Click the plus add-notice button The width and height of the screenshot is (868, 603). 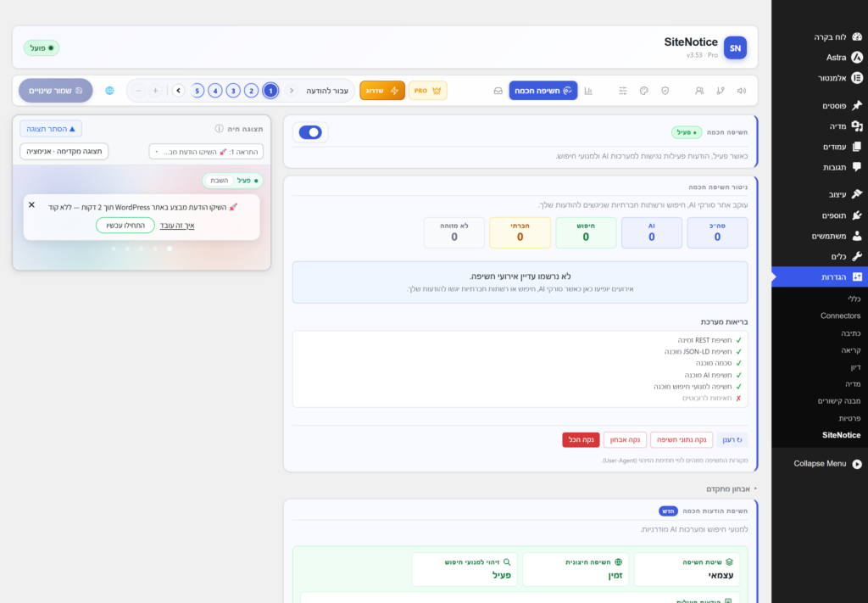pyautogui.click(x=156, y=91)
